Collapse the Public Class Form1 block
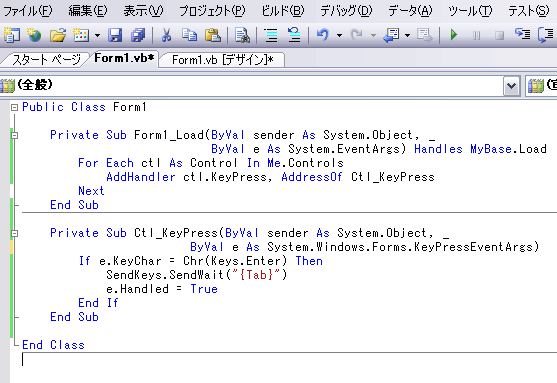 (14, 107)
